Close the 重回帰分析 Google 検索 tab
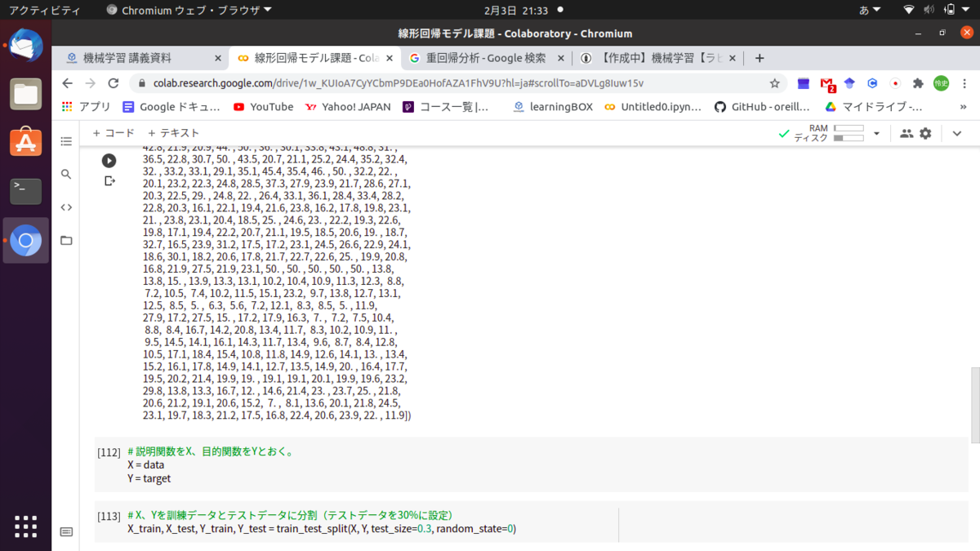Image resolution: width=980 pixels, height=551 pixels. click(x=560, y=59)
